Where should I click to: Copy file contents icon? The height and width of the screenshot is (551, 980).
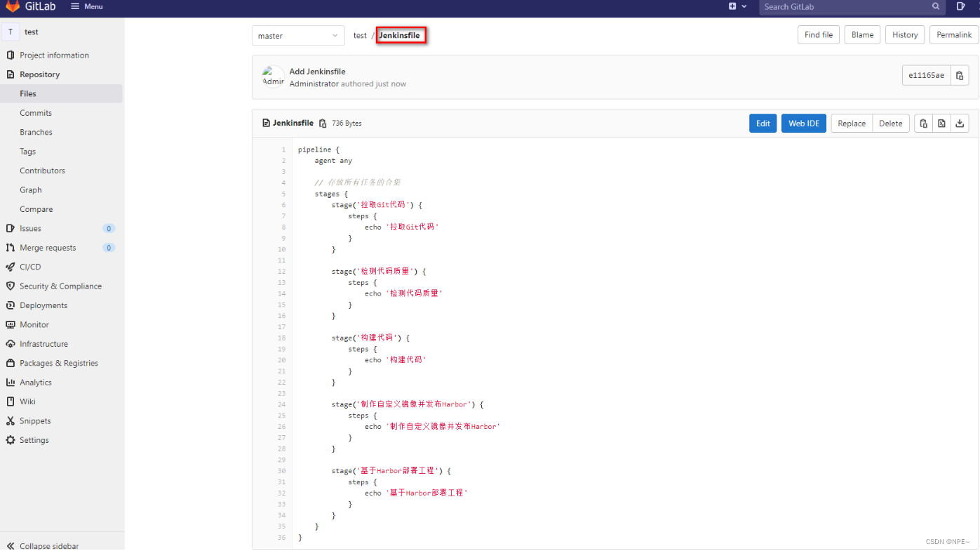(923, 123)
